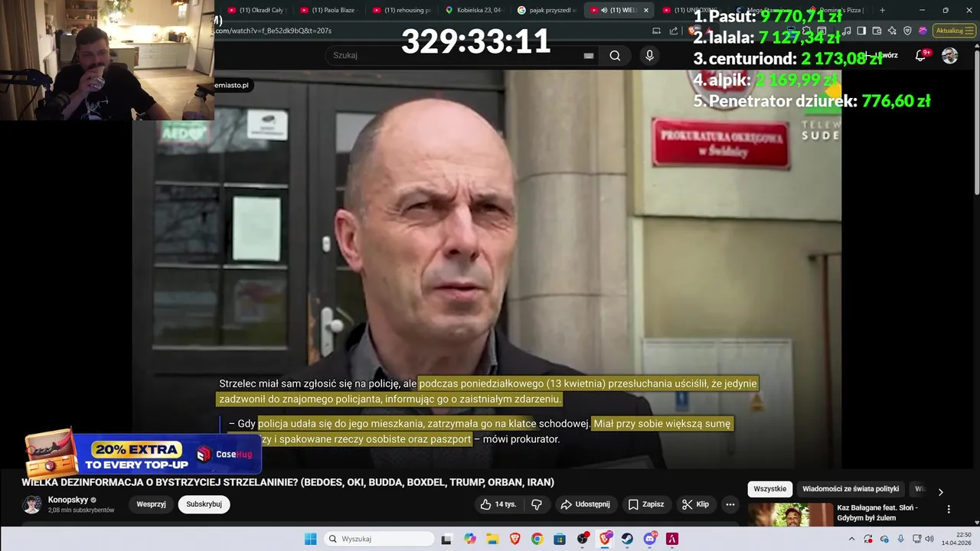Screen dimensions: 980x551
Task: Click Zapisz to save the video
Action: 646,504
